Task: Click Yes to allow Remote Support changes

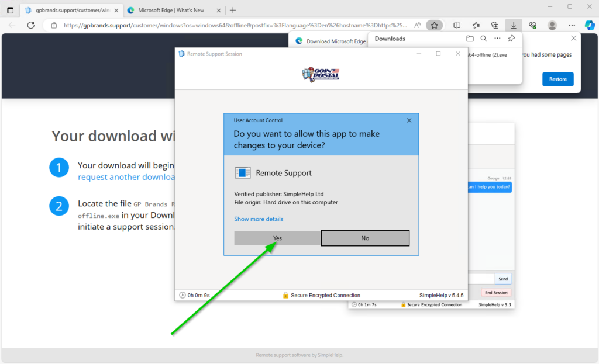Action: point(277,238)
